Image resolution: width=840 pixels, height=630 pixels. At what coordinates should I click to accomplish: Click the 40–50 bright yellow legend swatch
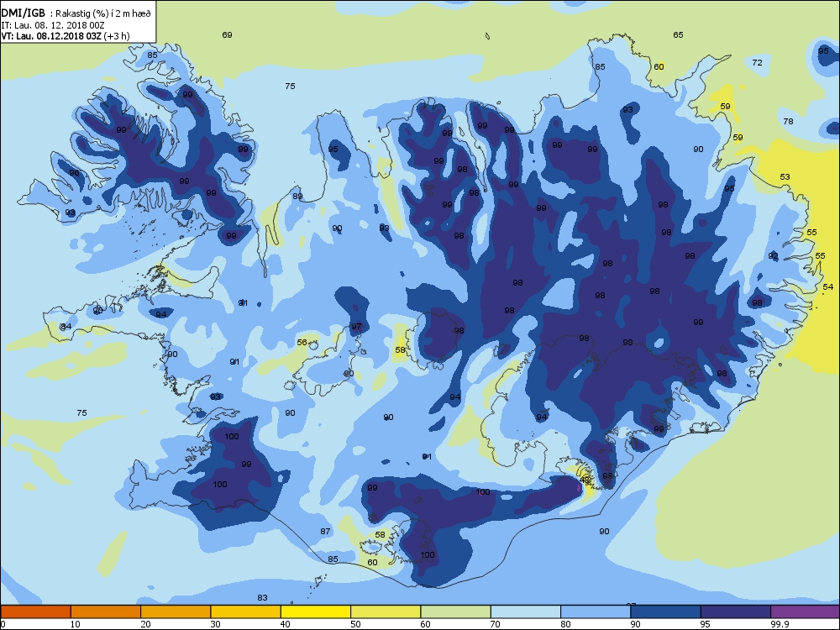[x=316, y=612]
